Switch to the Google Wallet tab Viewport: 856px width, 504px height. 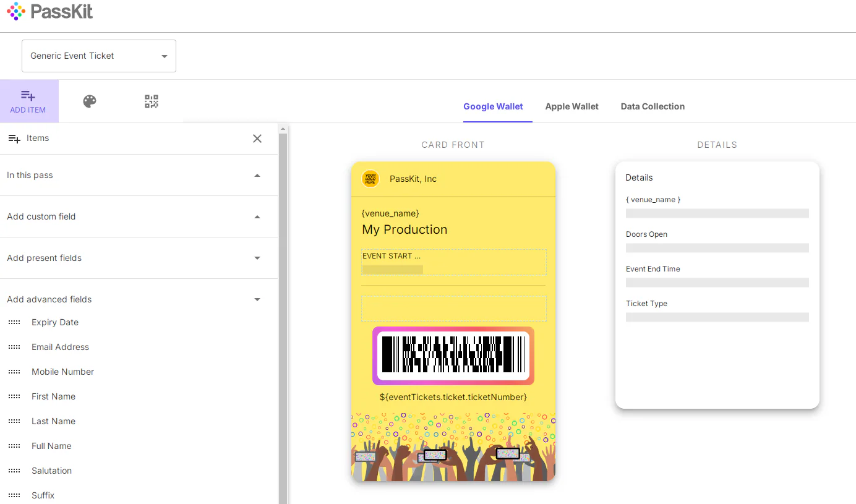tap(493, 106)
